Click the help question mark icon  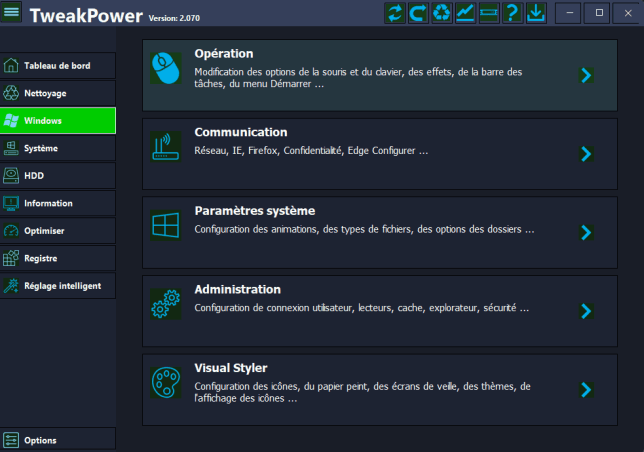click(x=511, y=14)
